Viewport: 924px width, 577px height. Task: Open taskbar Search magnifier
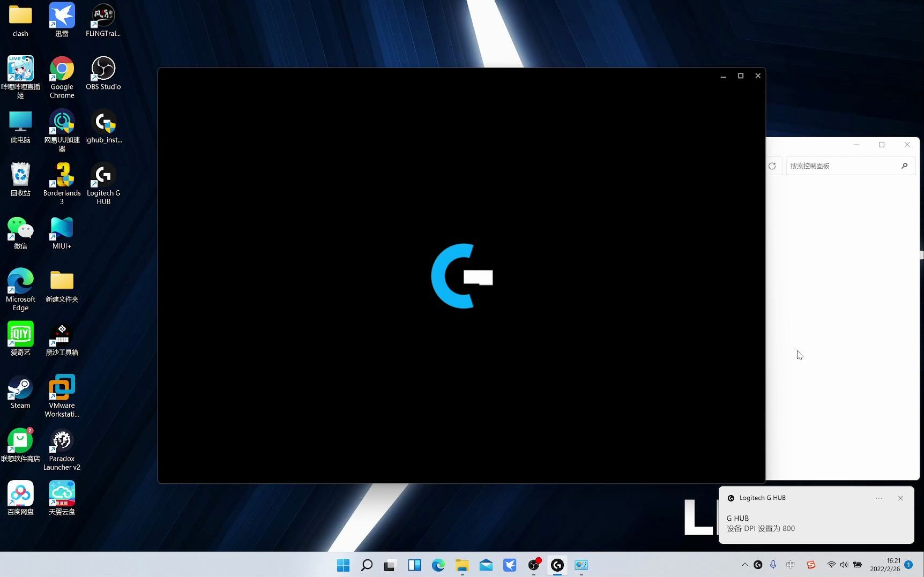367,565
